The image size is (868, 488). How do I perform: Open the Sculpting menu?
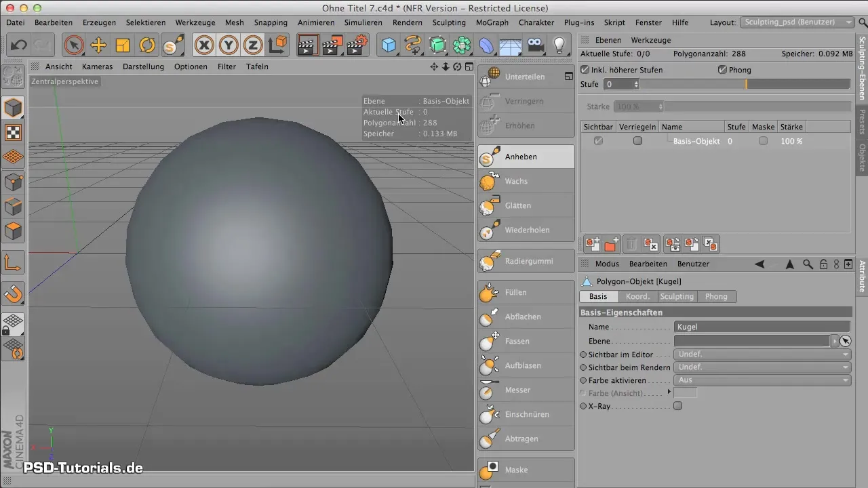(x=449, y=22)
